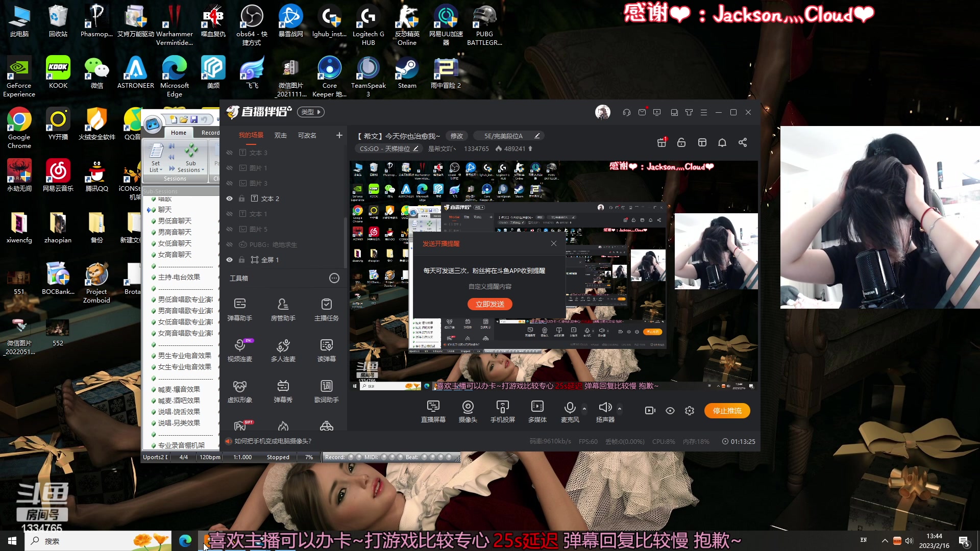Hide the 文本 2 scene source
The image size is (980, 551).
click(x=229, y=198)
